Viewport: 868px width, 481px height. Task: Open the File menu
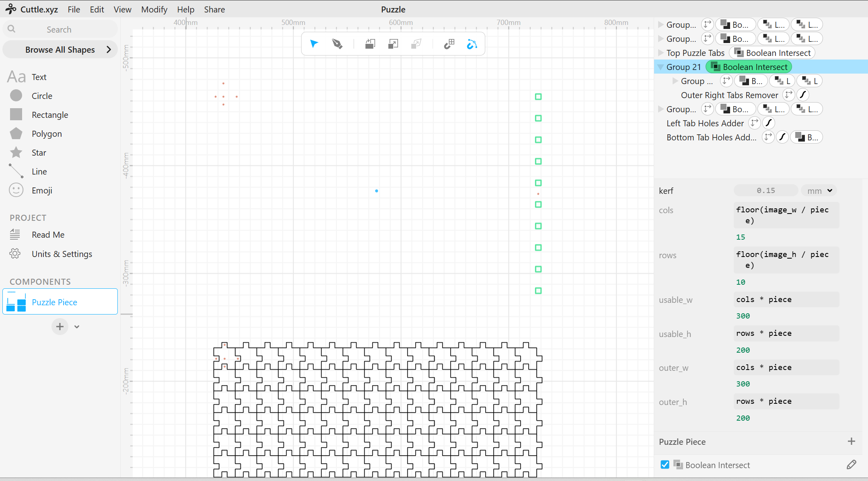[74, 9]
